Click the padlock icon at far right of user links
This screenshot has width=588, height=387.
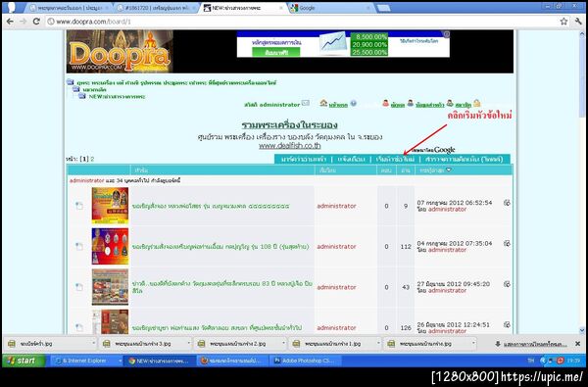(476, 103)
